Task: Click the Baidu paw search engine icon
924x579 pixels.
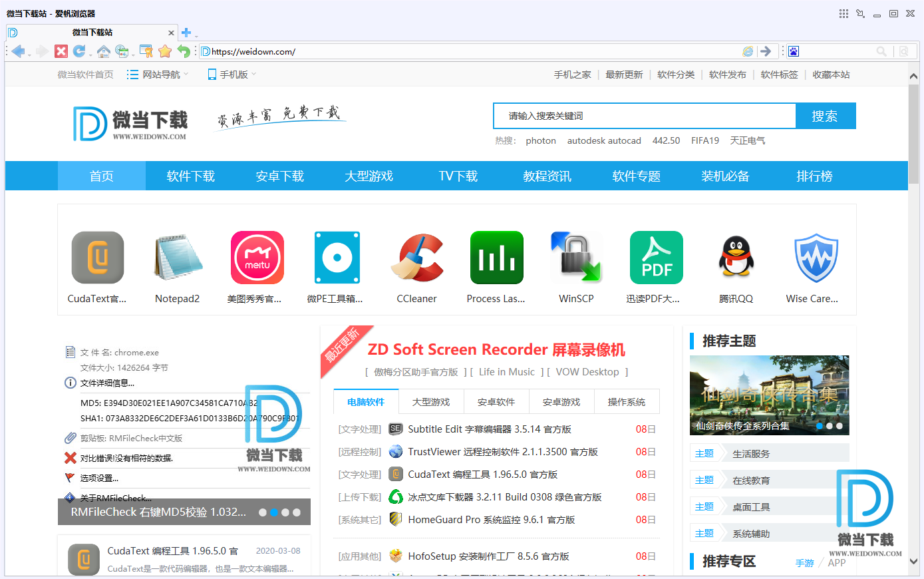Action: 794,51
